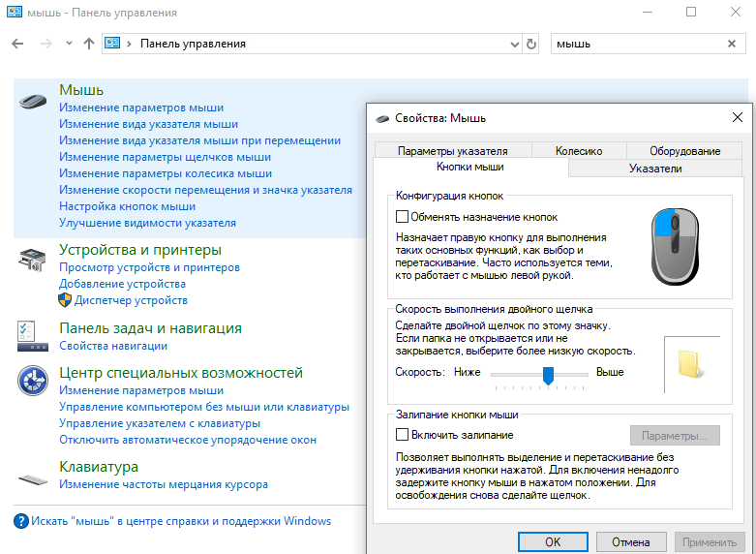Open Центр специальных возможностей heading
756x554 pixels.
pyautogui.click(x=181, y=373)
